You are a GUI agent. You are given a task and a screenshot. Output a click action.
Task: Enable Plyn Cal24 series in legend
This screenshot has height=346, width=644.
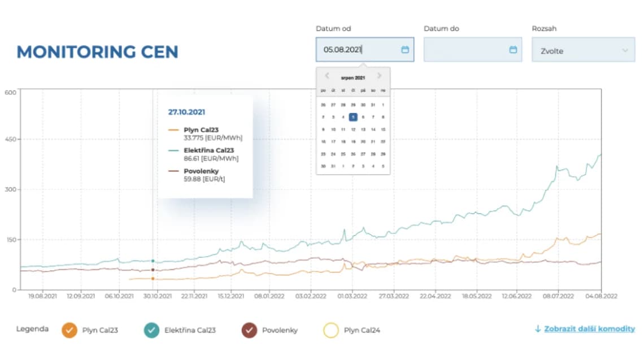[x=330, y=330]
